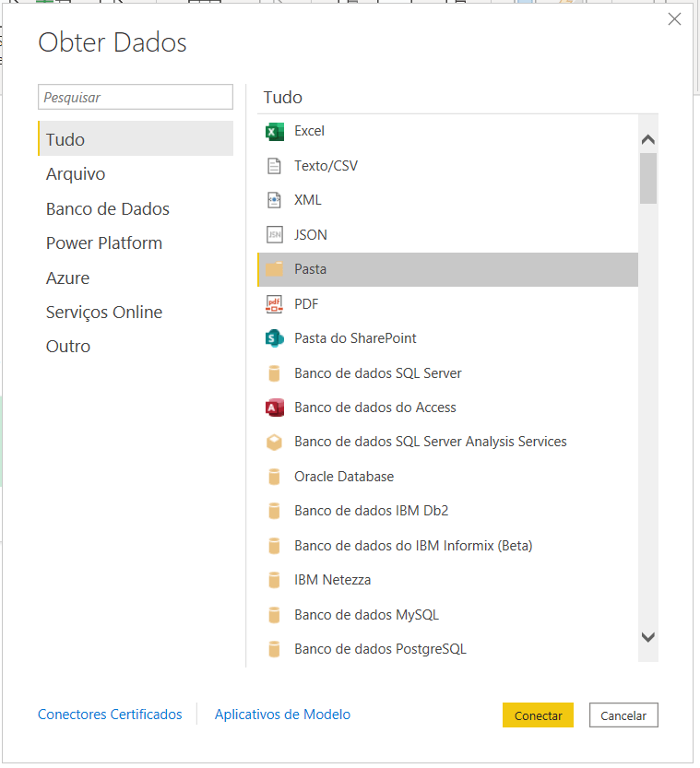Click the Pesquisar search field
Image resolution: width=700 pixels, height=768 pixels.
tap(136, 97)
